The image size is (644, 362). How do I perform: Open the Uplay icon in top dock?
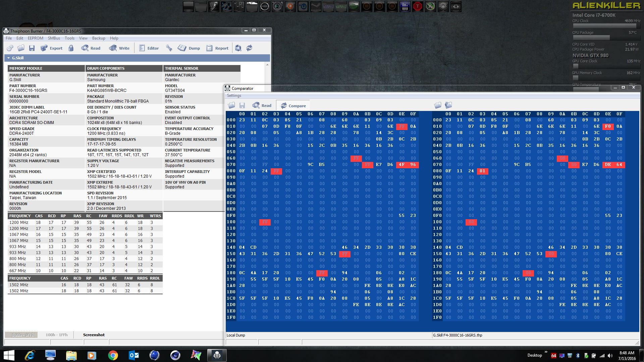303,6
